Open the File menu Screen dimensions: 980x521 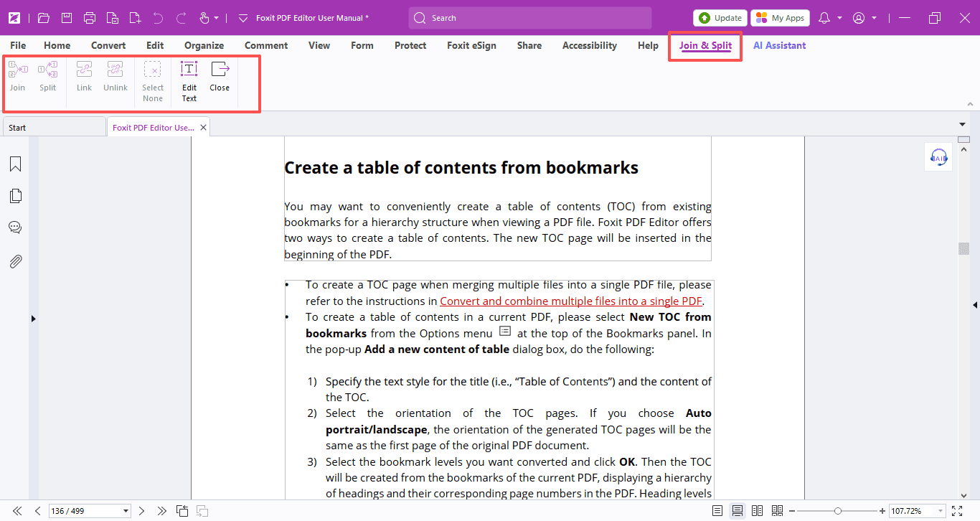[x=18, y=45]
